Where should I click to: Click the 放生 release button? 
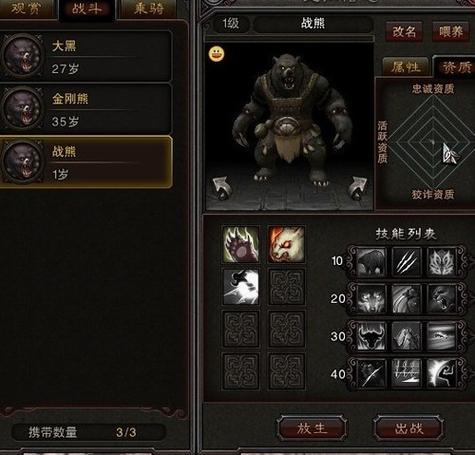(x=312, y=428)
